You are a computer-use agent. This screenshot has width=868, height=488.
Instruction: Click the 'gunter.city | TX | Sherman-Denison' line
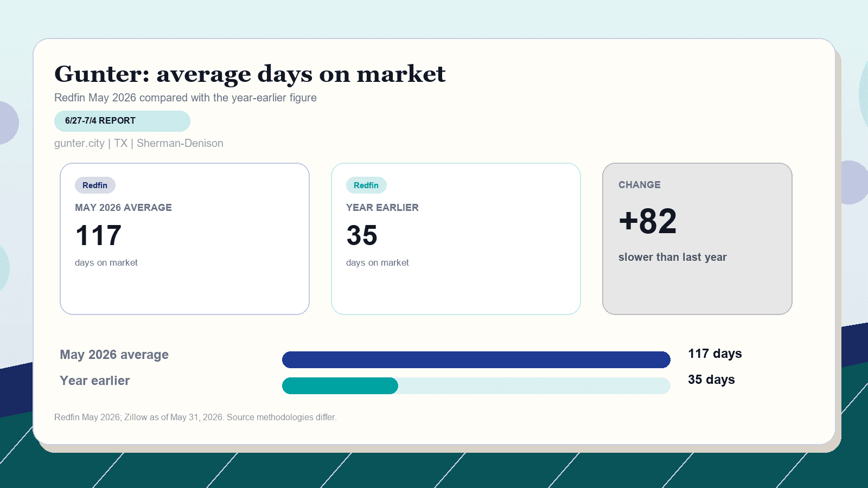[x=139, y=143]
